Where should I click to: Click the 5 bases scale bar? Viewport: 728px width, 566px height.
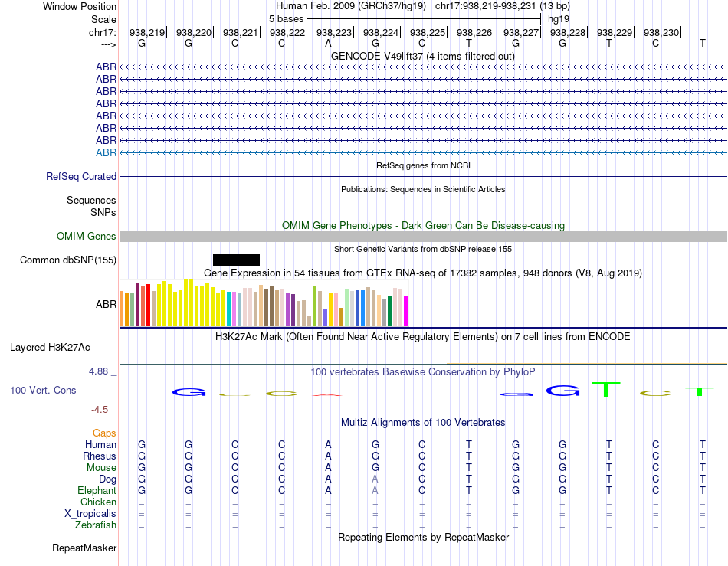click(x=424, y=19)
